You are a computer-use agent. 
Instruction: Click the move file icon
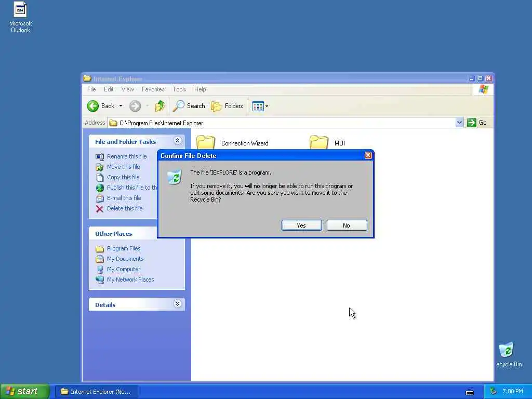coord(99,167)
